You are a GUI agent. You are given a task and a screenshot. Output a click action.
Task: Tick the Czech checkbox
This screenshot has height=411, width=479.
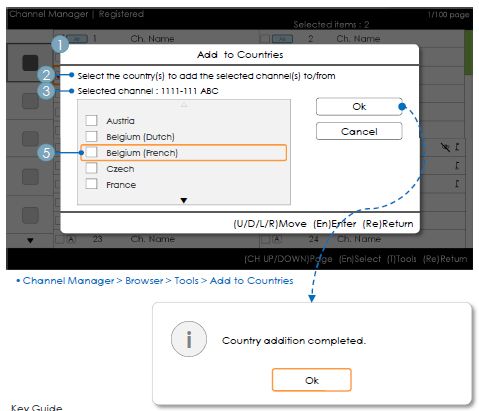91,168
